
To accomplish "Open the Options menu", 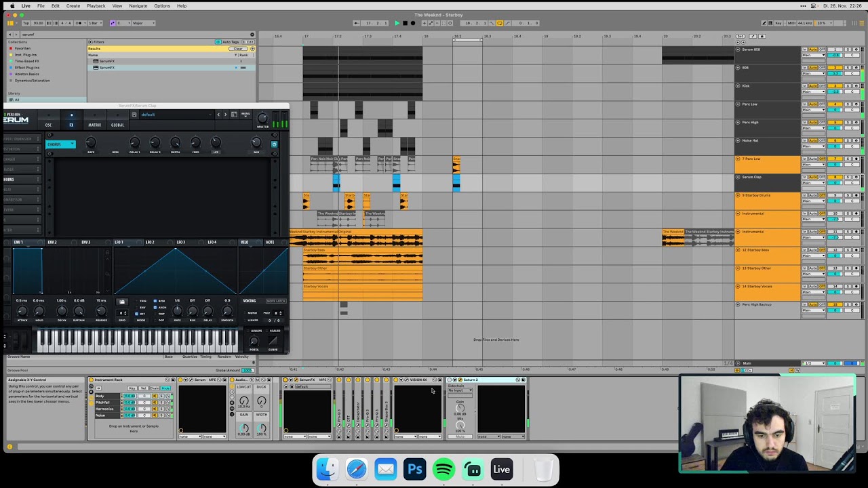I will point(162,5).
